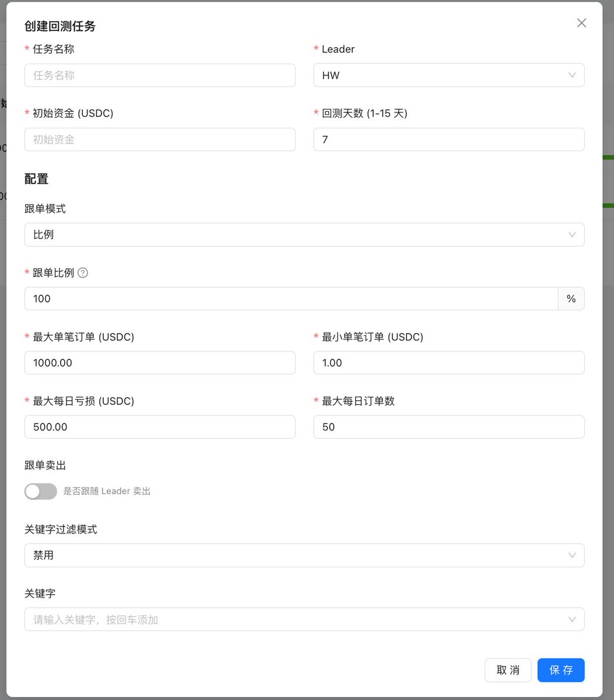Image resolution: width=614 pixels, height=700 pixels.
Task: Click the 最大每日订单数 field showing 50
Action: pyautogui.click(x=449, y=427)
